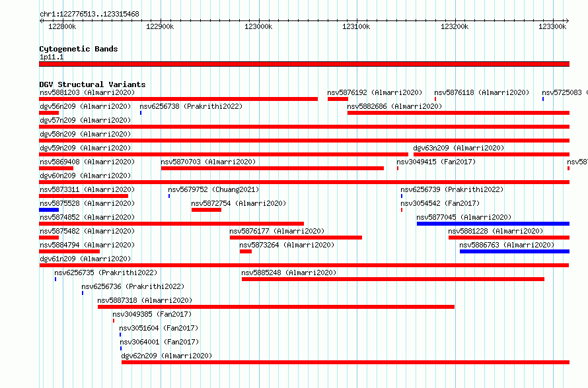Click the red nsv5870703 variant bar
The height and width of the screenshot is (388, 588).
273,168
